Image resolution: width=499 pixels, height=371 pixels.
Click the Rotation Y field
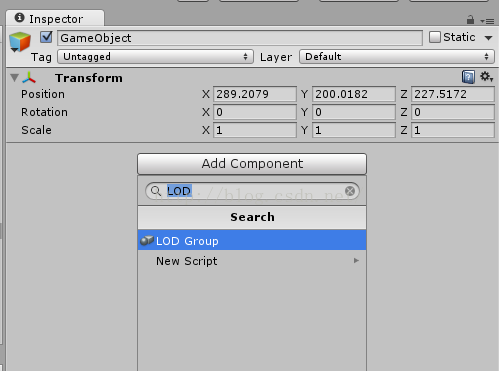tap(354, 112)
